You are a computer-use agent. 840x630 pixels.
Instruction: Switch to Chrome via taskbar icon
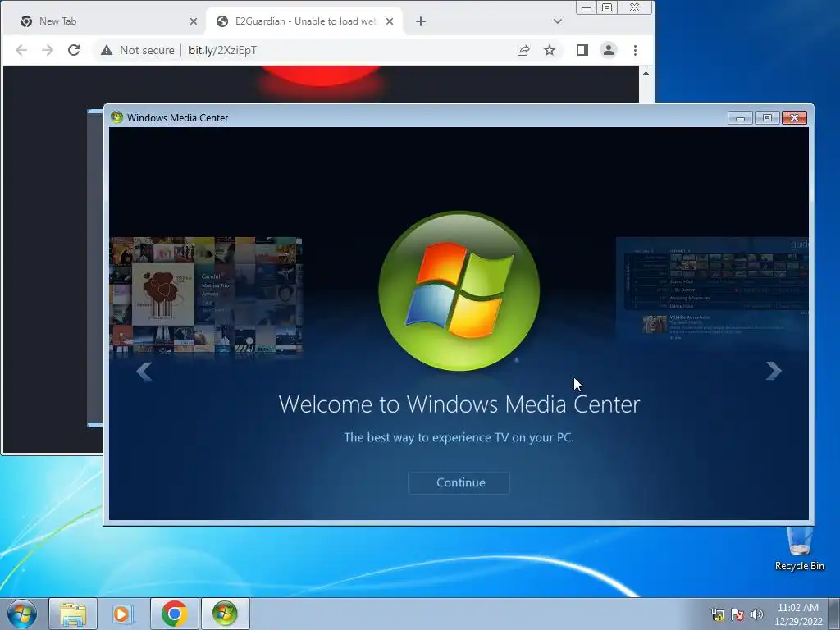pos(174,614)
